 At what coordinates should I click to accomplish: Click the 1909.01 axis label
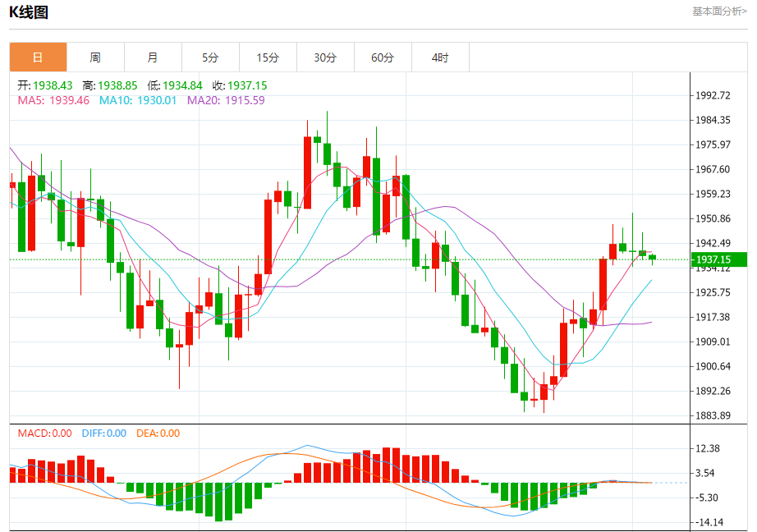[713, 342]
